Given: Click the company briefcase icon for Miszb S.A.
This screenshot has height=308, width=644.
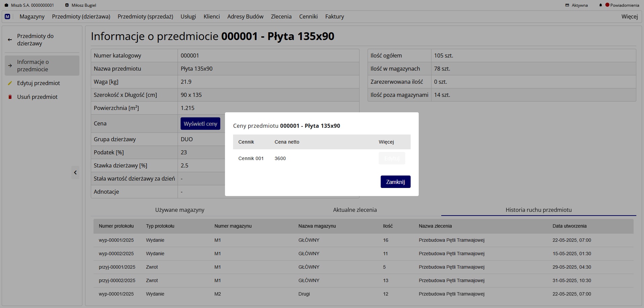Looking at the screenshot, I should [6, 5].
